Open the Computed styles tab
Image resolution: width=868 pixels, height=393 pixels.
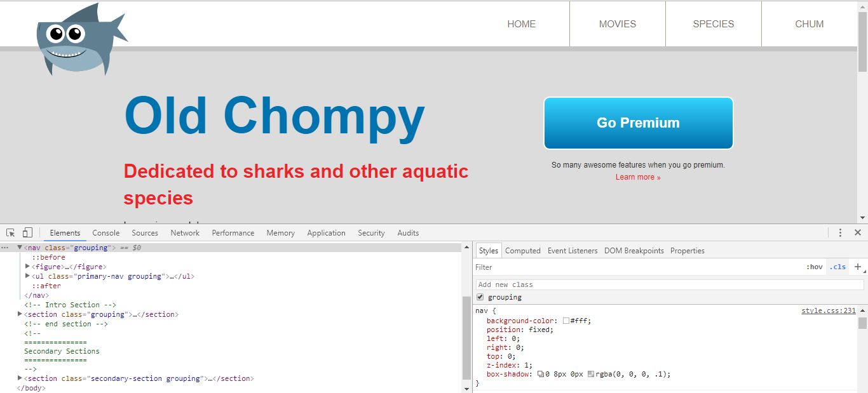522,251
